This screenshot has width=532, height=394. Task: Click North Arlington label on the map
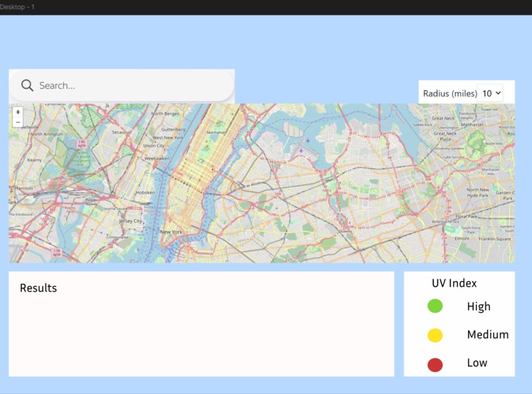pyautogui.click(x=47, y=134)
